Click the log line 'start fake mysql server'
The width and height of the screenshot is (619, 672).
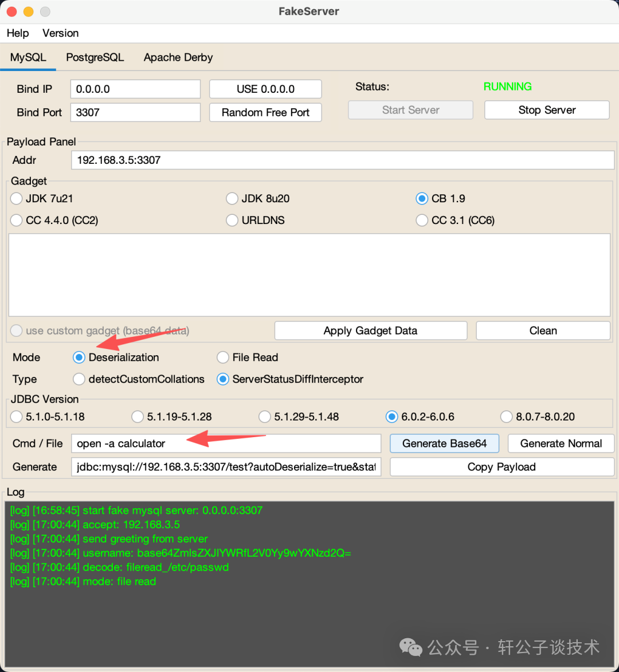tap(136, 510)
